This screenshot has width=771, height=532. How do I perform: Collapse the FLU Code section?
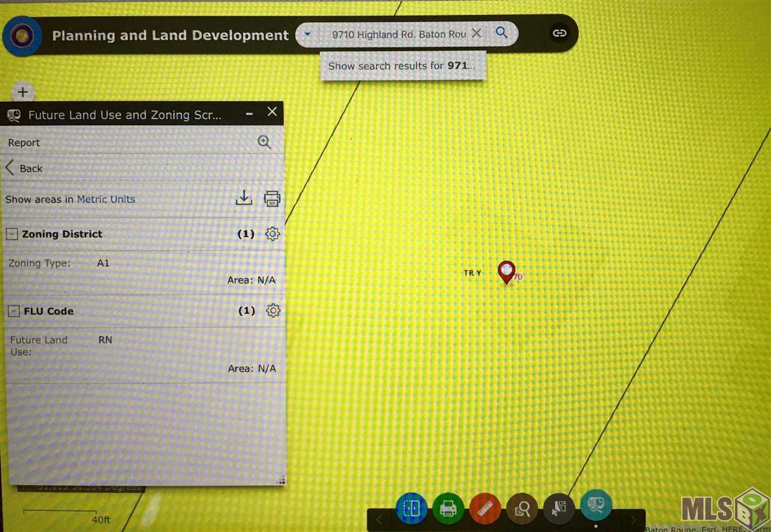(x=13, y=311)
